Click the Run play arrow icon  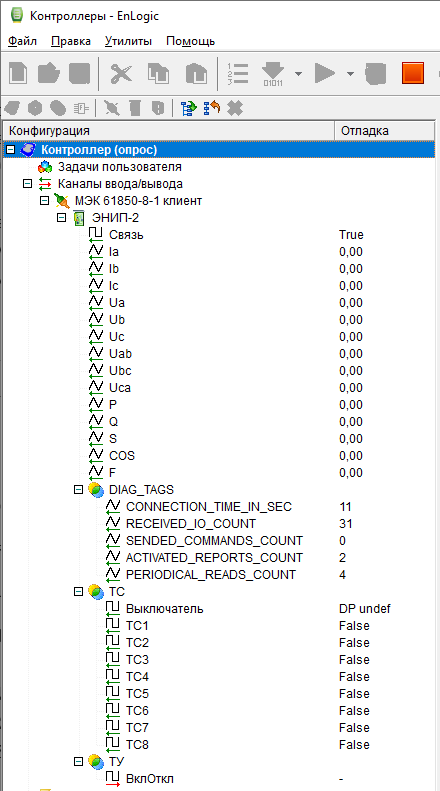[325, 74]
